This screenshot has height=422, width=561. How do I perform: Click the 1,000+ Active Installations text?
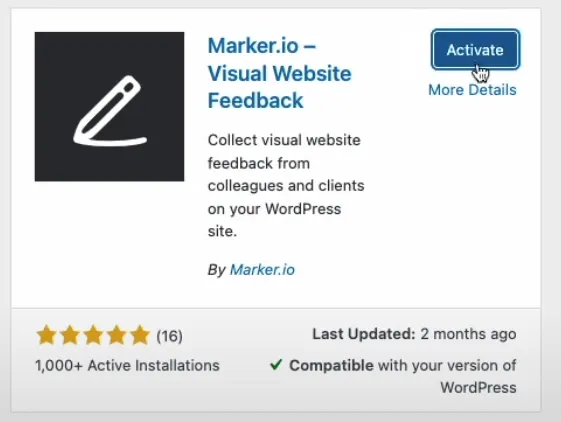point(127,365)
